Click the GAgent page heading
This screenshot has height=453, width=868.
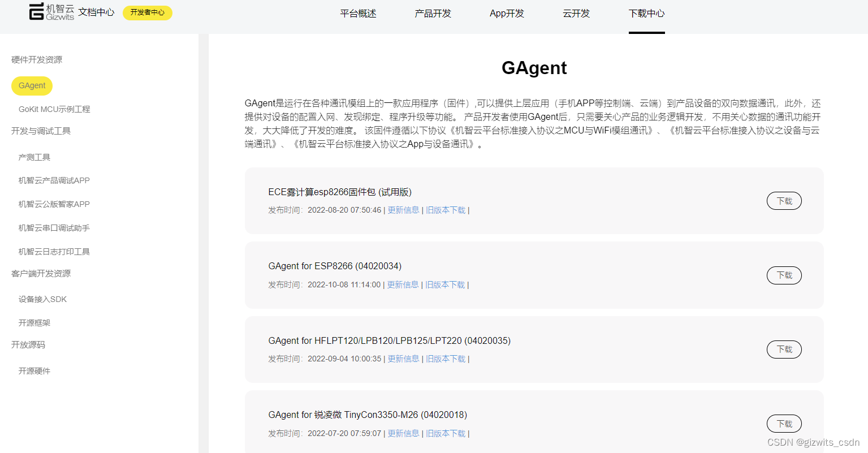534,68
